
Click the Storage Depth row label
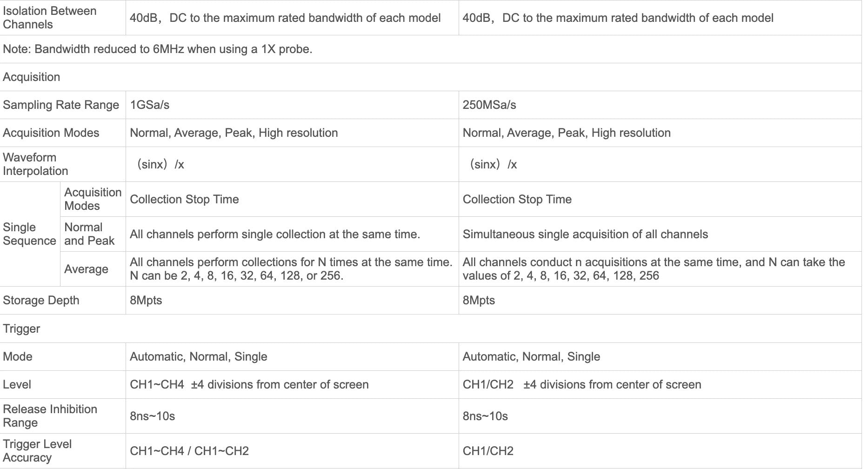(x=41, y=300)
